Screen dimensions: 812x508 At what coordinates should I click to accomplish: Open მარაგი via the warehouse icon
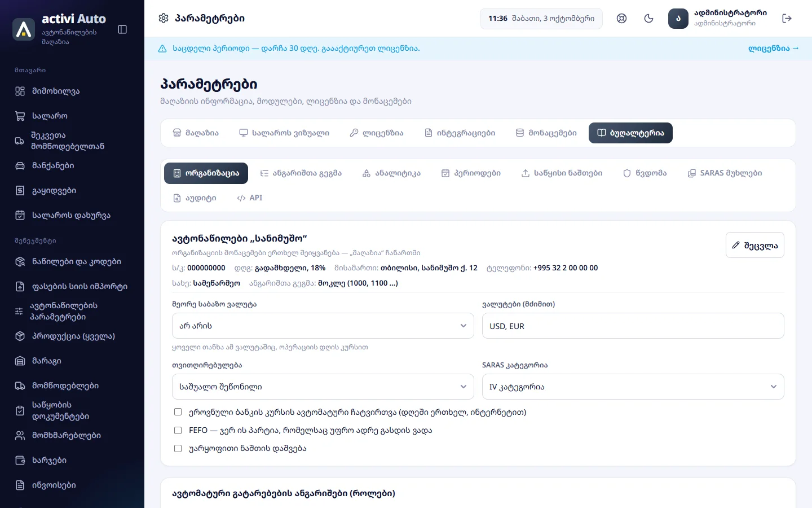[x=20, y=361]
